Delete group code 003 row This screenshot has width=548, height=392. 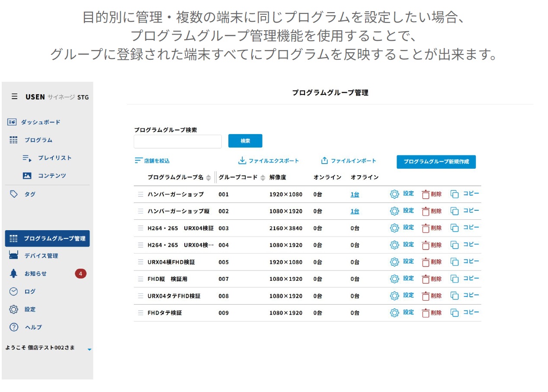[432, 228]
